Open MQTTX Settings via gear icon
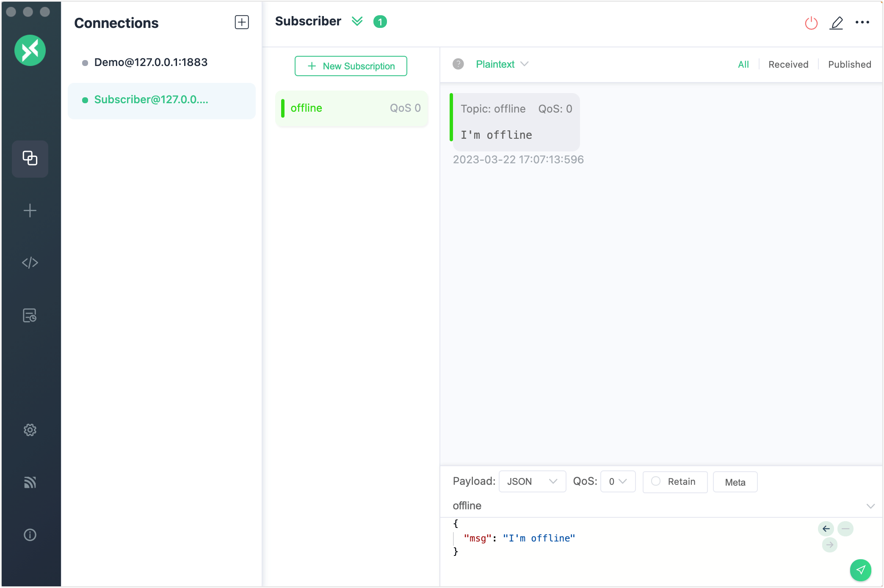This screenshot has width=884, height=588. (30, 429)
